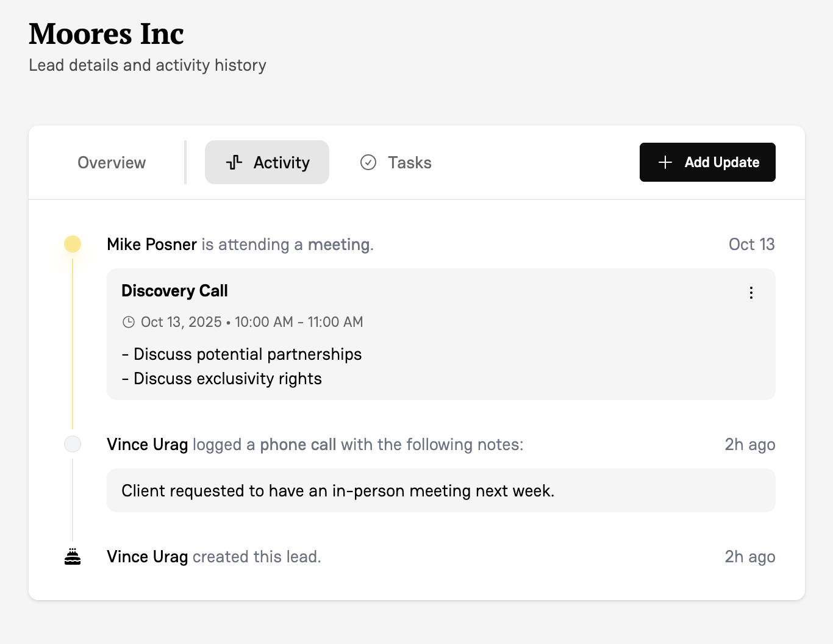Open the three-dot actions menu for the meeting

coord(751,293)
